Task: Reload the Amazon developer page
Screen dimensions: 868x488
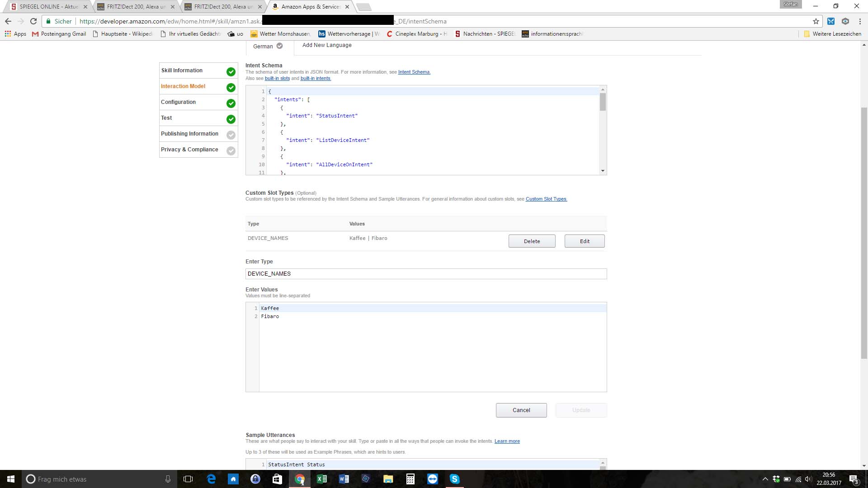Action: (x=33, y=21)
